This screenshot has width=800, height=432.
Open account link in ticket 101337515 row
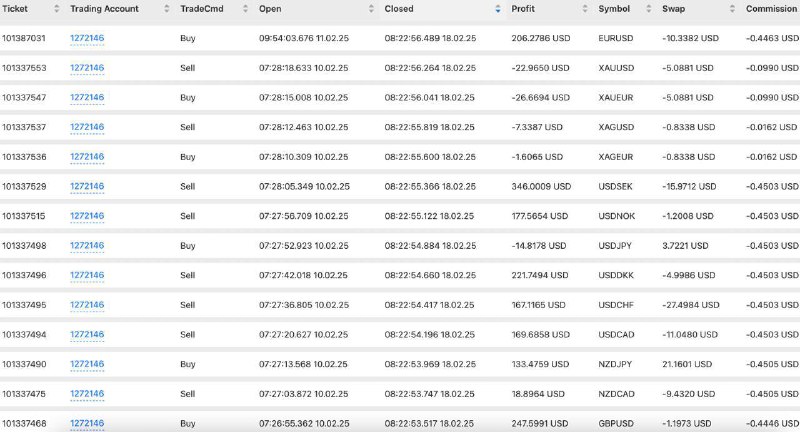tap(87, 216)
